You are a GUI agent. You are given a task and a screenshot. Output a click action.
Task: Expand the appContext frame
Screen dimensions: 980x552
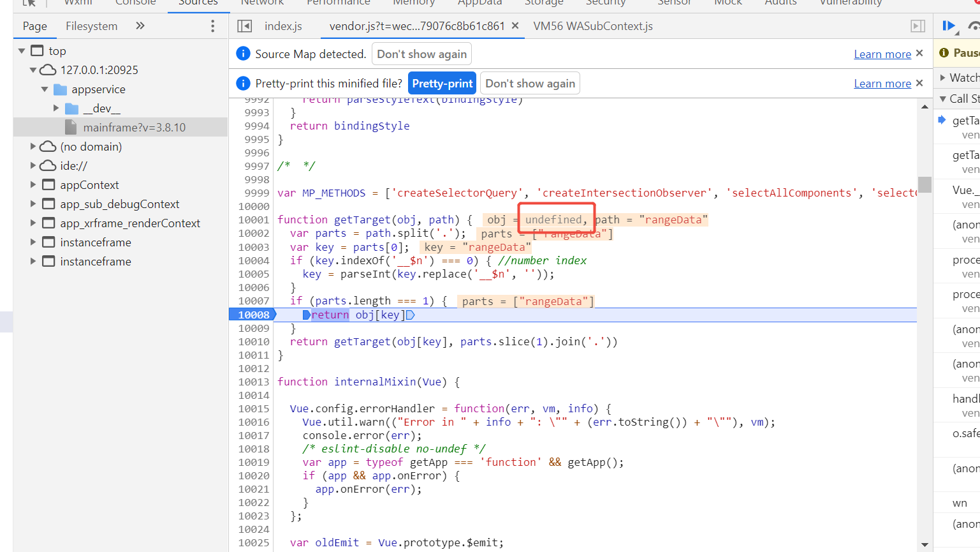pyautogui.click(x=33, y=185)
